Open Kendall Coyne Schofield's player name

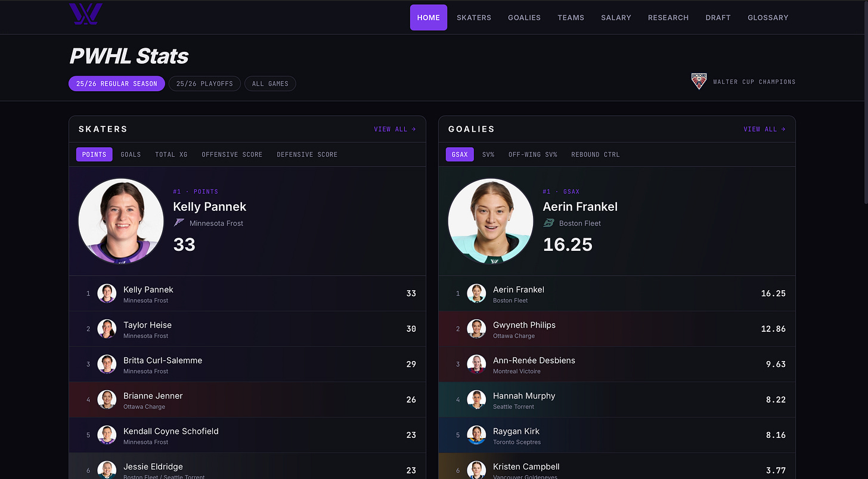tap(171, 431)
